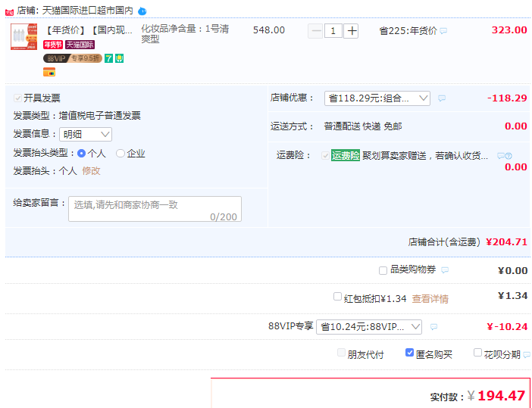
Task: Click the 88VIP discount amount ¥-10.24
Action: (x=507, y=327)
